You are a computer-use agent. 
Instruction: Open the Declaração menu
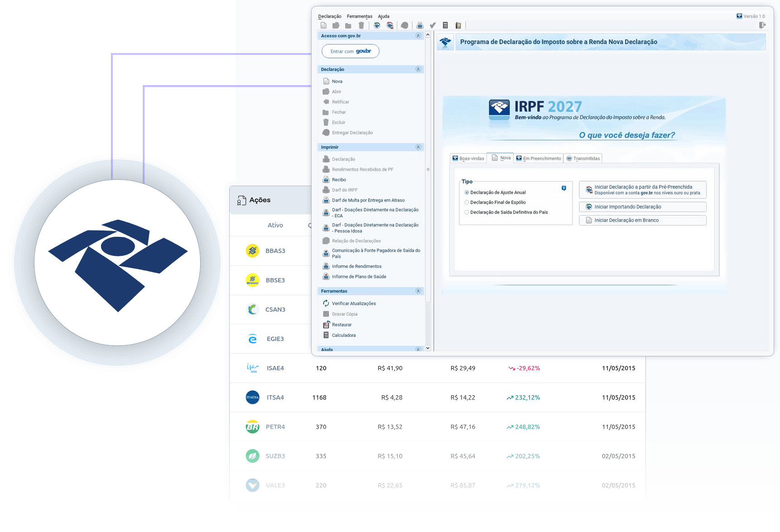tap(330, 16)
